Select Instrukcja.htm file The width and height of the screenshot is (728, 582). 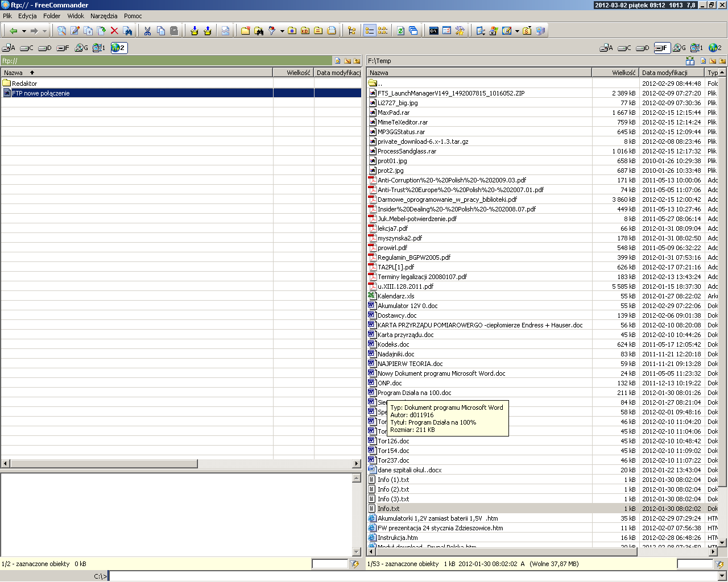coord(398,538)
